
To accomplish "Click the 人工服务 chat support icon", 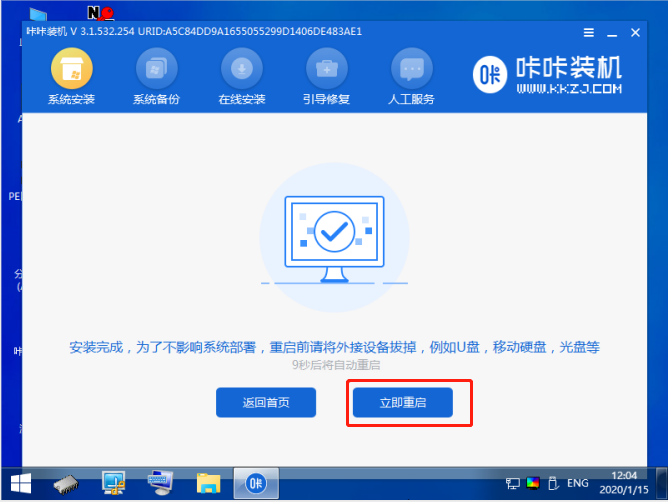I will 410,78.
